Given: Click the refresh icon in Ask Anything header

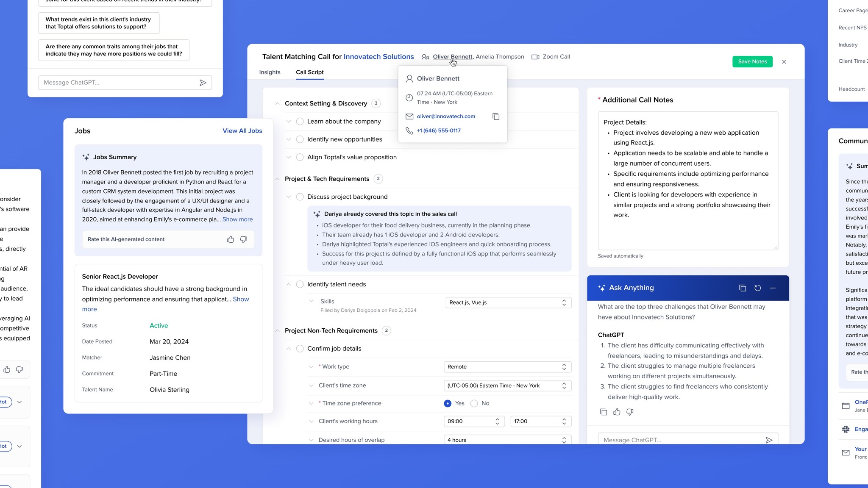Looking at the screenshot, I should (x=757, y=288).
